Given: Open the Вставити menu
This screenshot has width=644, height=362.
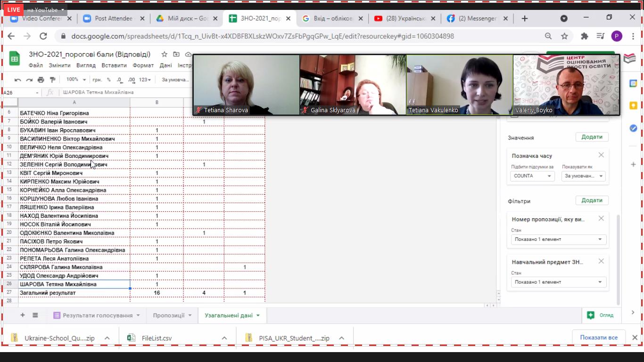Looking at the screenshot, I should pos(114,66).
